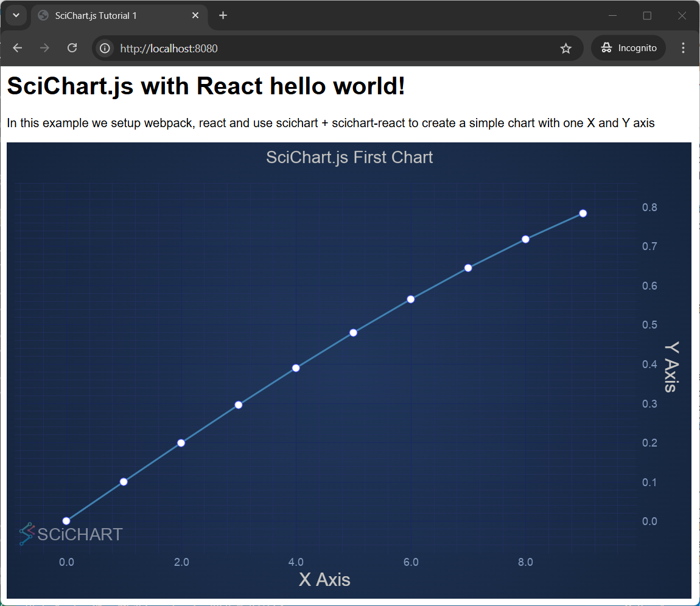
Task: Click the localhost:8080 address text
Action: point(169,48)
